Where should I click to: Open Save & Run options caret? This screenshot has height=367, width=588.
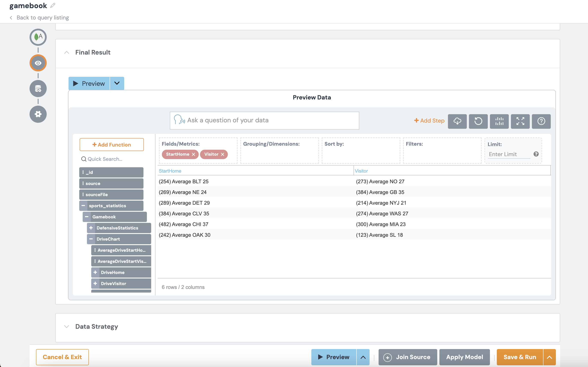click(x=549, y=357)
